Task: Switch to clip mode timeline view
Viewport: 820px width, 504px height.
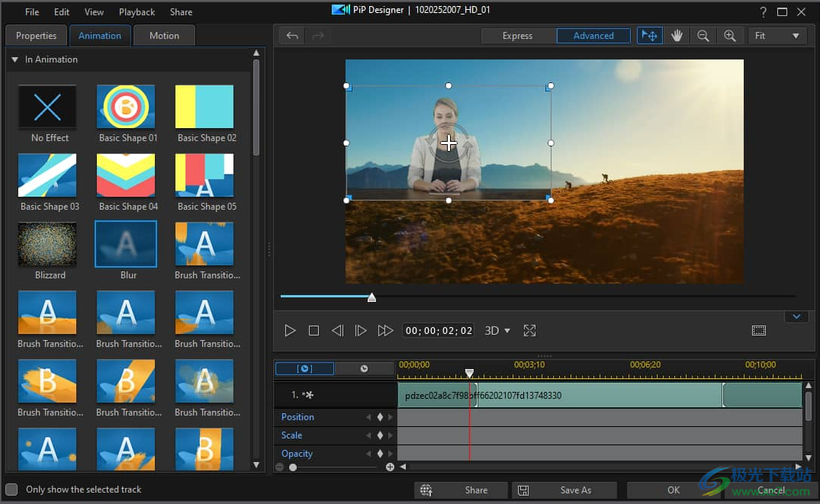Action: click(304, 368)
